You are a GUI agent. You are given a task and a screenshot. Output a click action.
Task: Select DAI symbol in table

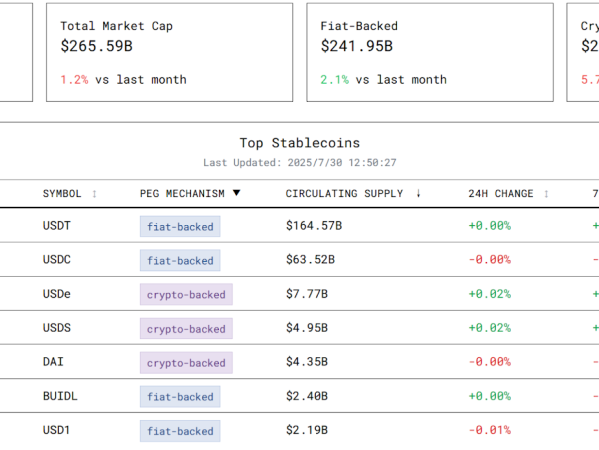53,362
